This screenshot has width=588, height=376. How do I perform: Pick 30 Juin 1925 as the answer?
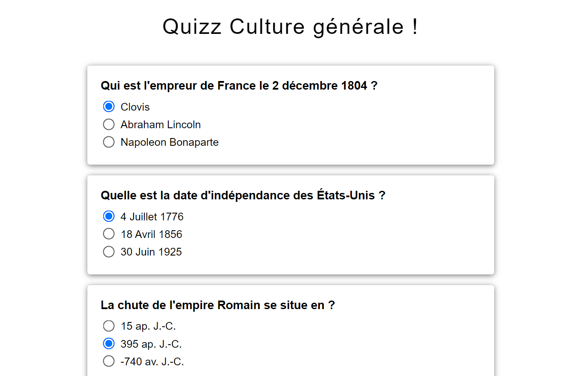click(109, 252)
